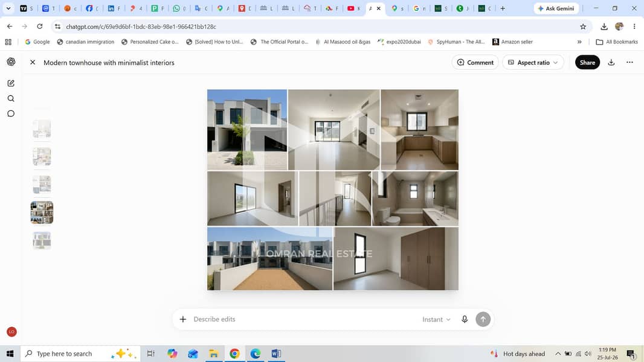The height and width of the screenshot is (362, 644).
Task: Open the search chats icon in sidebar
Action: 11,98
